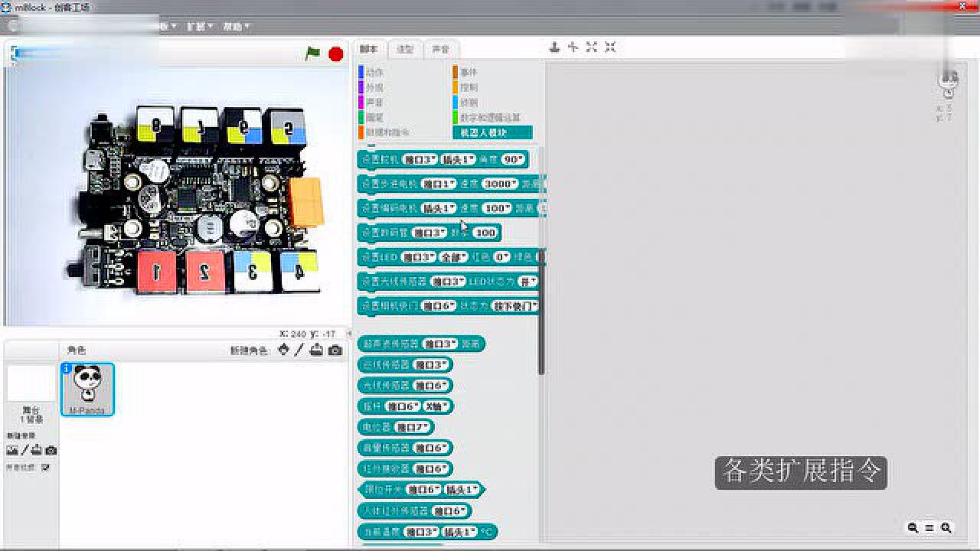Click the duplicate stamp tool in the toolbar
The width and height of the screenshot is (980, 551).
(x=555, y=47)
